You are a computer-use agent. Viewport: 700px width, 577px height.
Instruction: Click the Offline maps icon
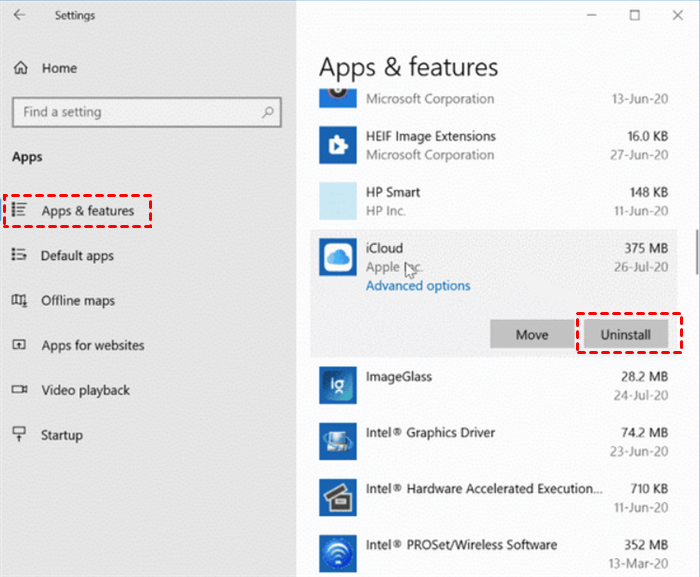[19, 300]
